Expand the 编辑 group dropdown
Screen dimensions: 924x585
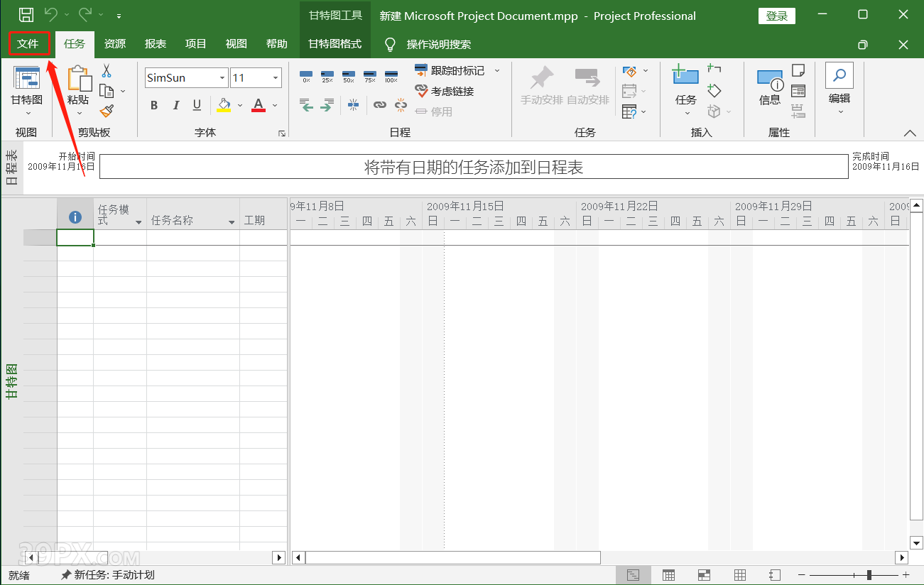pyautogui.click(x=839, y=112)
